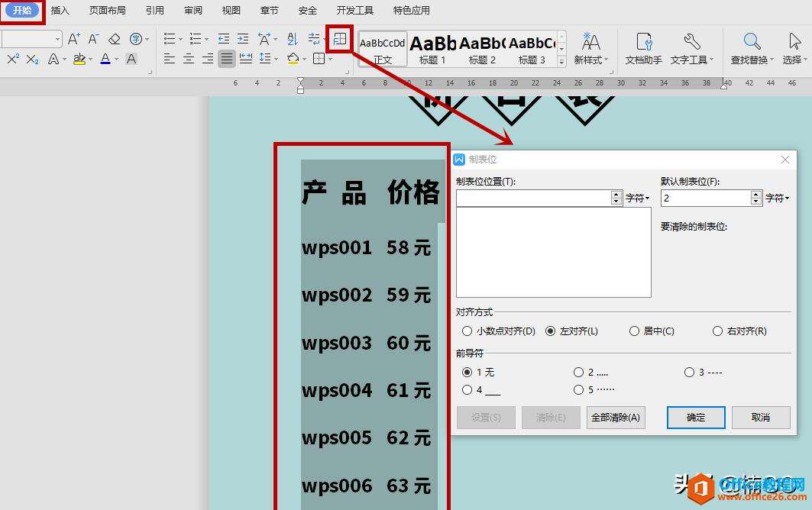Increase font size with A+ icon
Viewport: 812px width, 510px height.
73,39
